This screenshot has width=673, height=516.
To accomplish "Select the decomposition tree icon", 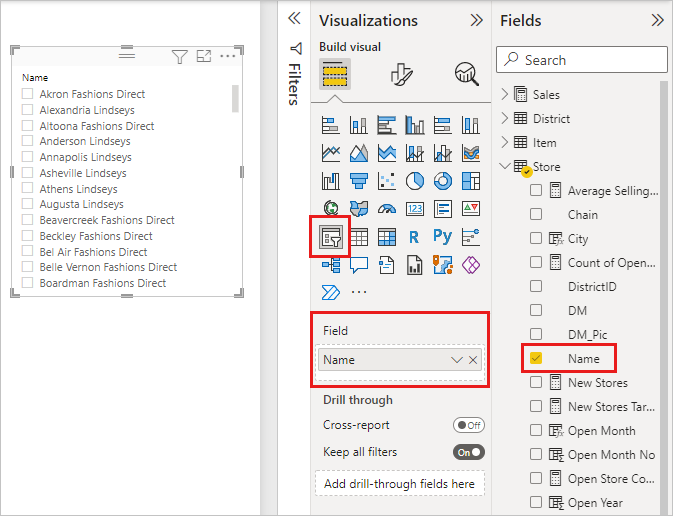I will [x=330, y=265].
